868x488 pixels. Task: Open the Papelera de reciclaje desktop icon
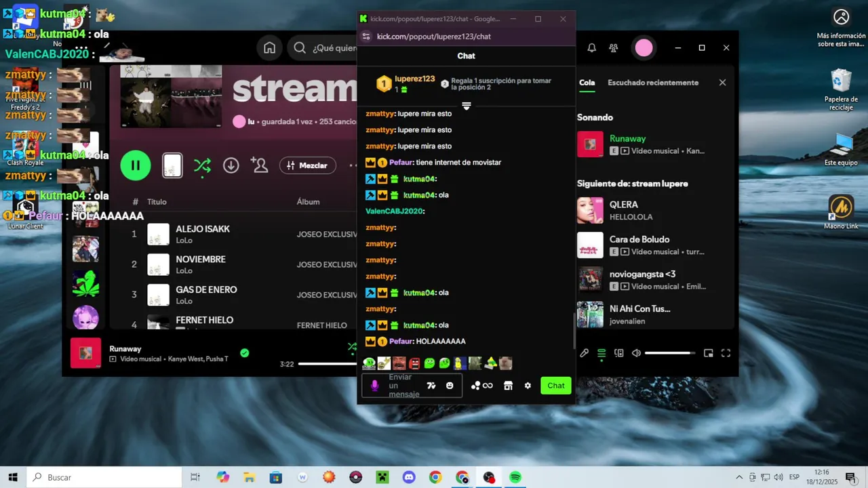click(841, 91)
